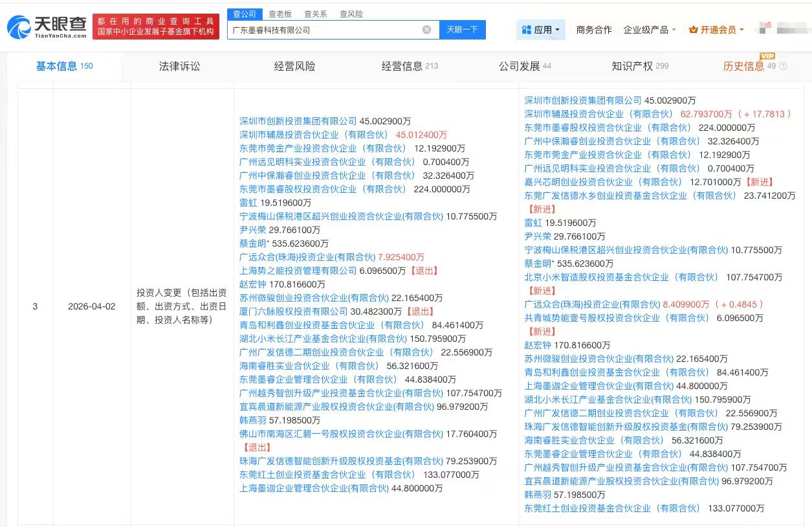
Task: Open 赵宏钟 in the left investor list
Action: tap(253, 284)
